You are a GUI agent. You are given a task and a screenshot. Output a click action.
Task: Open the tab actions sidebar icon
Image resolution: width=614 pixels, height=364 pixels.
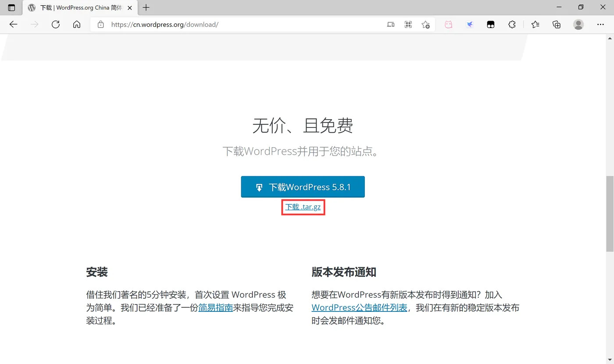11,7
